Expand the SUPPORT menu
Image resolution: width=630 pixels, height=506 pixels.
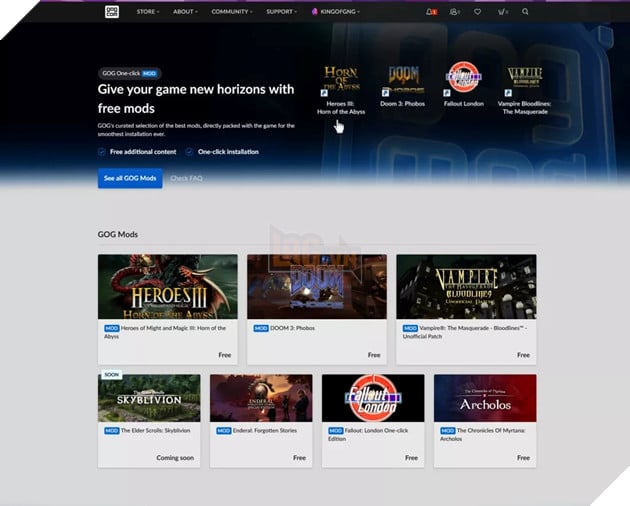tap(281, 12)
